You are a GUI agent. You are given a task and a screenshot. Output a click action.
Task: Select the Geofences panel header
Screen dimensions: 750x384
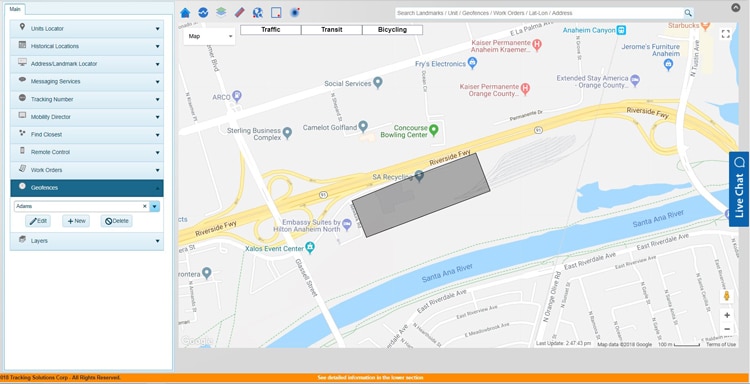click(87, 188)
